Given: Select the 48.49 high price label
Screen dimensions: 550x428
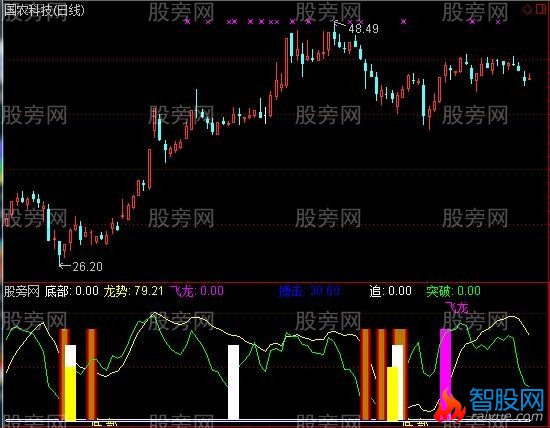Looking at the screenshot, I should pyautogui.click(x=363, y=29).
